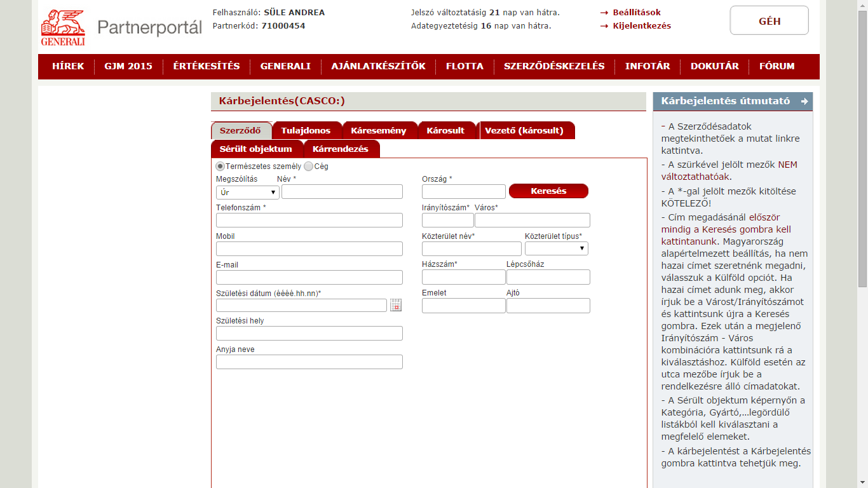
Task: Focus the Ajtó input field
Action: [548, 306]
